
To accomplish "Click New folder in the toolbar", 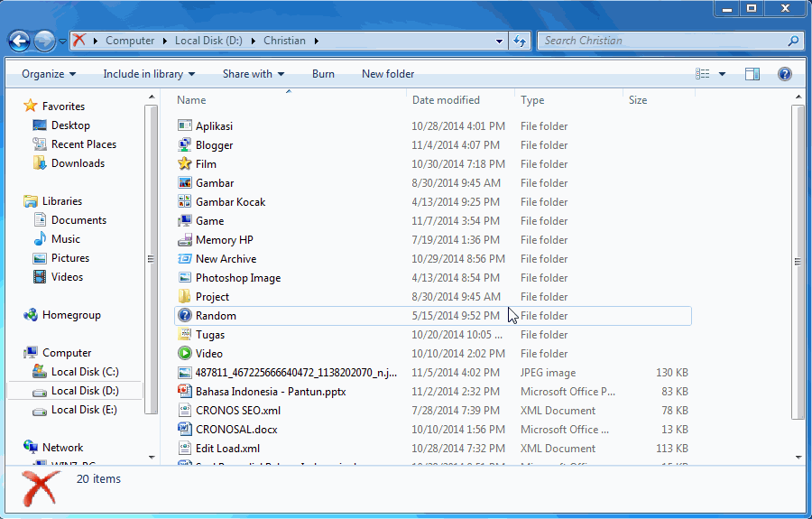I will click(x=388, y=74).
